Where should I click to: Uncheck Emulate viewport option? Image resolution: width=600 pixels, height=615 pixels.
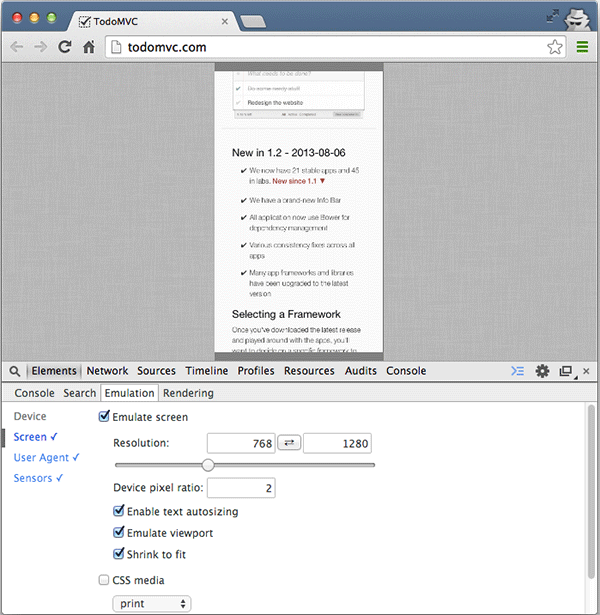(118, 532)
